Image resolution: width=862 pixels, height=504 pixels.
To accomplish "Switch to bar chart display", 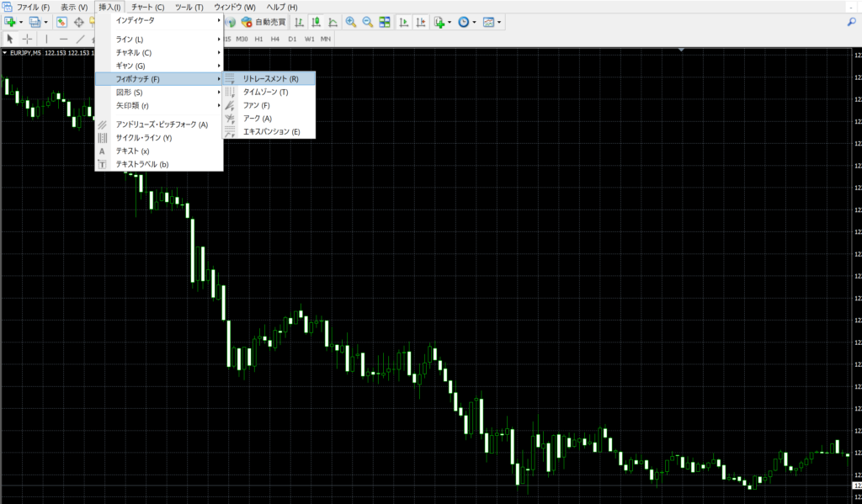I will pyautogui.click(x=299, y=22).
